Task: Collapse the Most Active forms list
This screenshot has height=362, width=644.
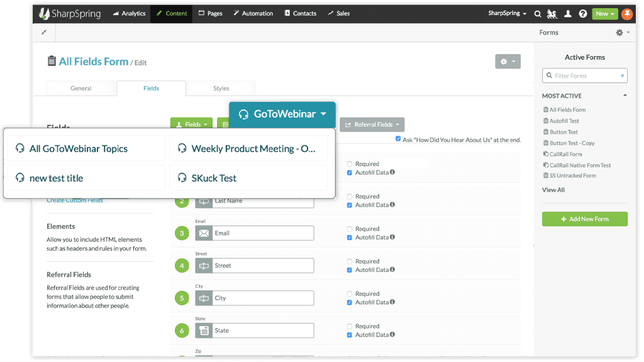Action: coord(625,96)
